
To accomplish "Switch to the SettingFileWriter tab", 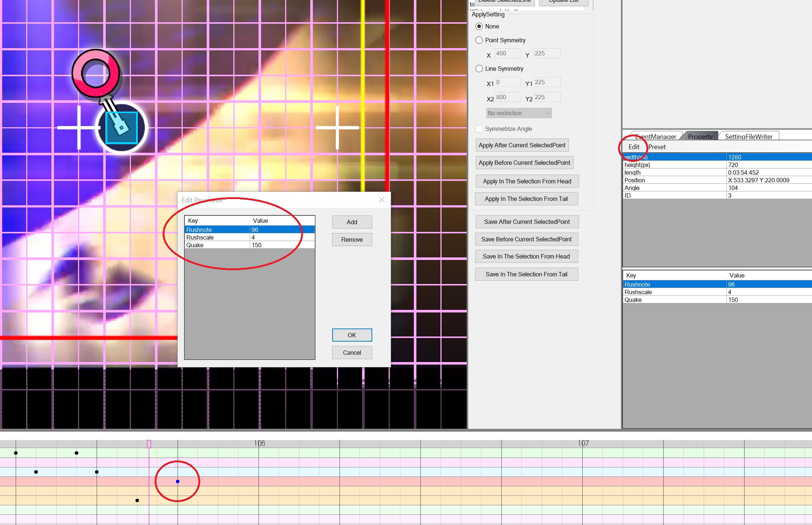I will pyautogui.click(x=748, y=136).
